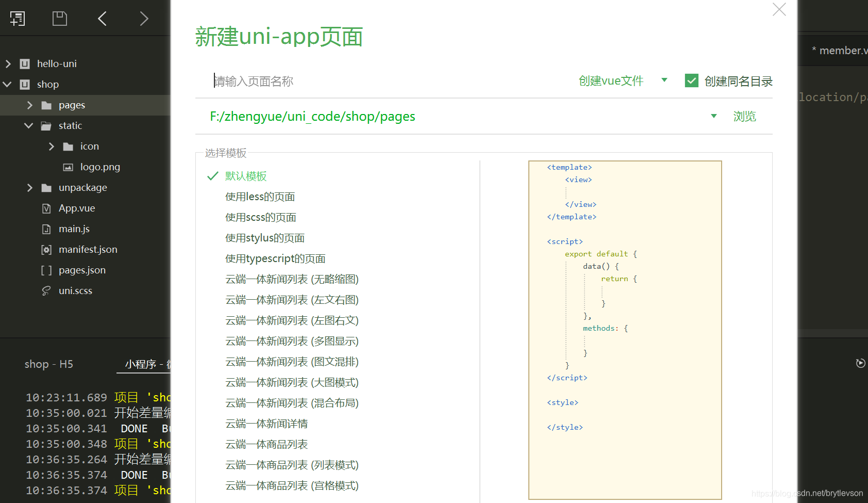The image size is (868, 503).
Task: Go back with the left arrow icon
Action: [102, 19]
